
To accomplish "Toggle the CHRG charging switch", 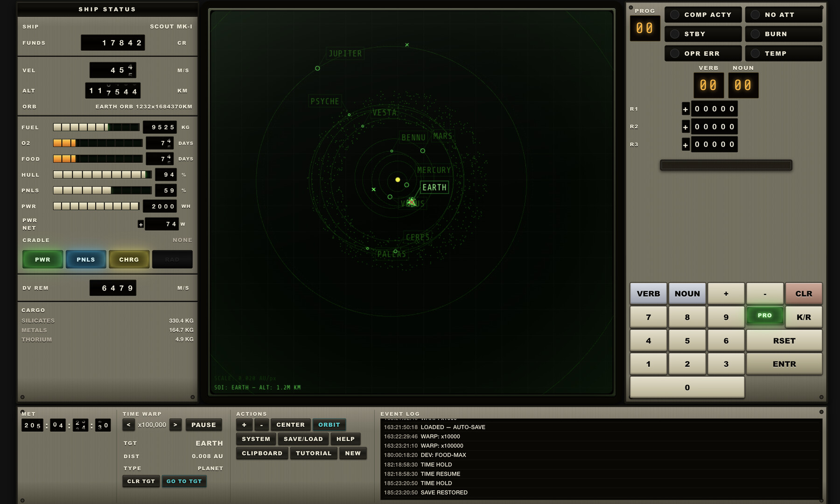I will (129, 259).
